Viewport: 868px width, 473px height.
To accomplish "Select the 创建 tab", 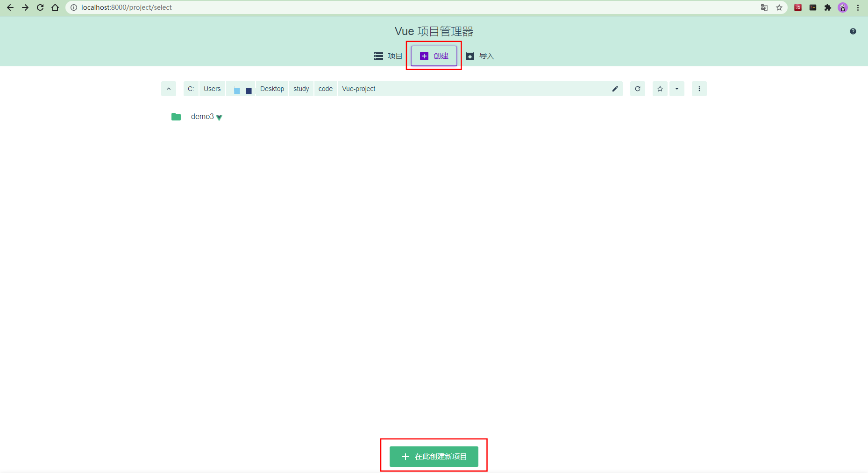I will coord(434,56).
